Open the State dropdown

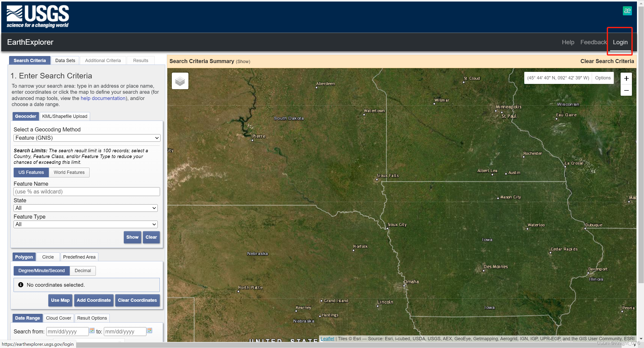[86, 208]
